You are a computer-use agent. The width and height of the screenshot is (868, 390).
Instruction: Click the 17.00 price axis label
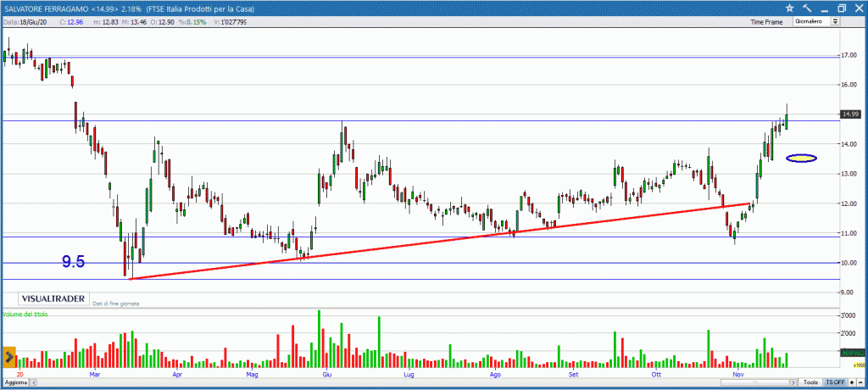pyautogui.click(x=850, y=55)
